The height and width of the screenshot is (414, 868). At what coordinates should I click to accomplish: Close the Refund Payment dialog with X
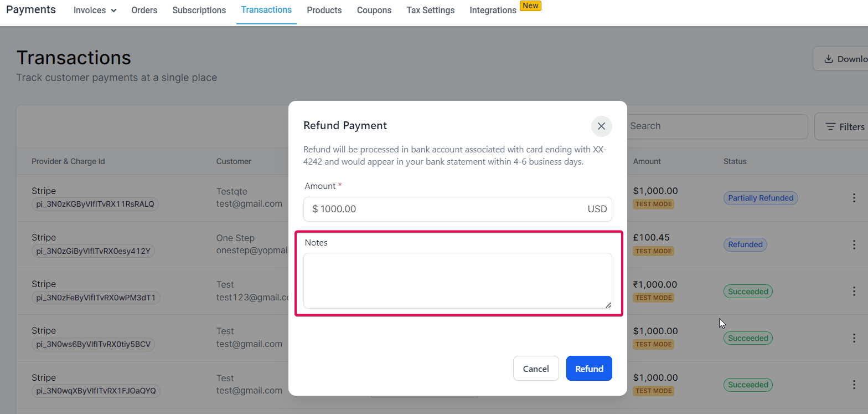tap(601, 126)
